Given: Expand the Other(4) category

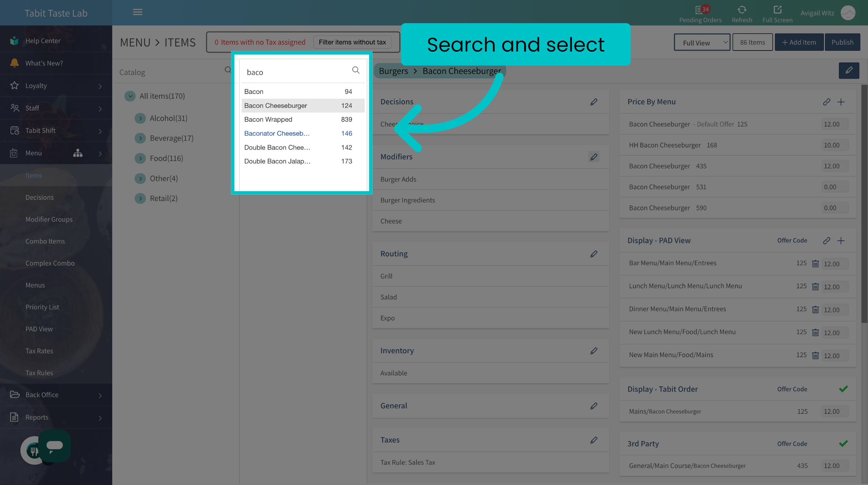Looking at the screenshot, I should (x=140, y=178).
